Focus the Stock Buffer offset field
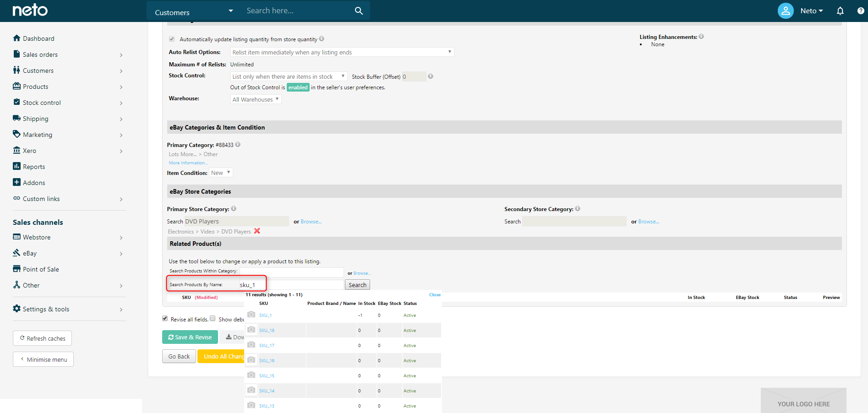 click(x=414, y=76)
